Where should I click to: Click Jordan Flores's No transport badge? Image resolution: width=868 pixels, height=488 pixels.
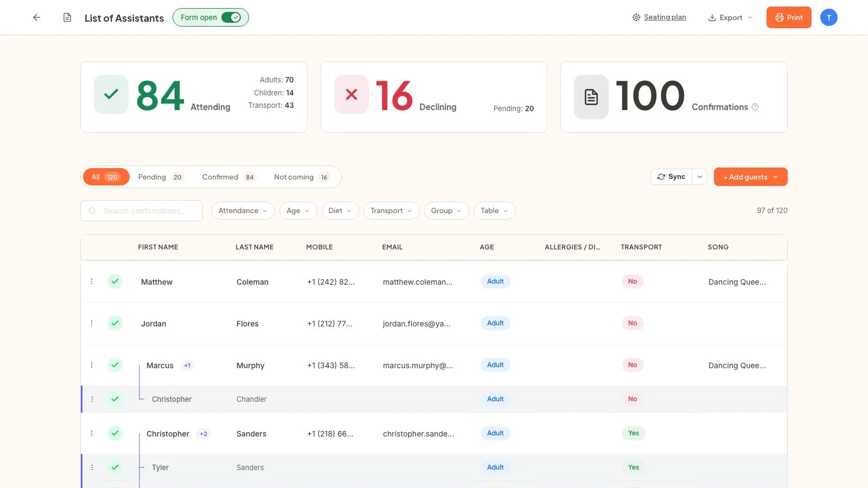click(x=633, y=323)
